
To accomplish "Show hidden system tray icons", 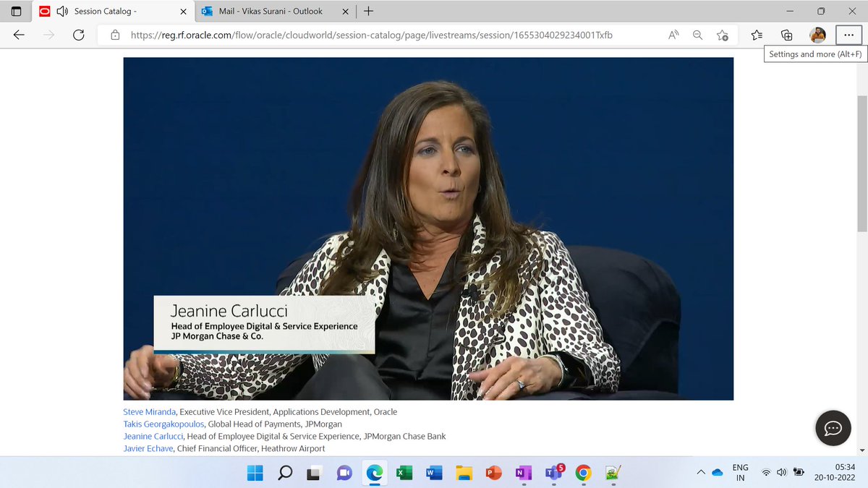I will (700, 472).
